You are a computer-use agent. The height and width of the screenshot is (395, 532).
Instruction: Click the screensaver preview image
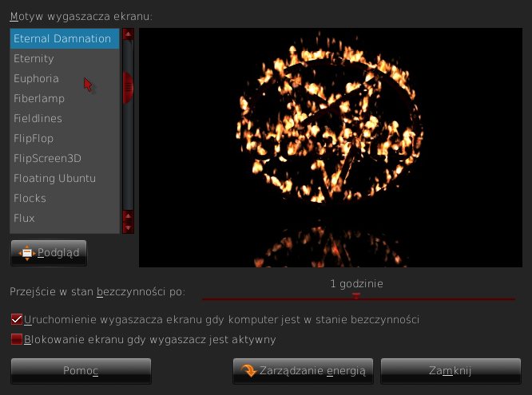coord(331,148)
